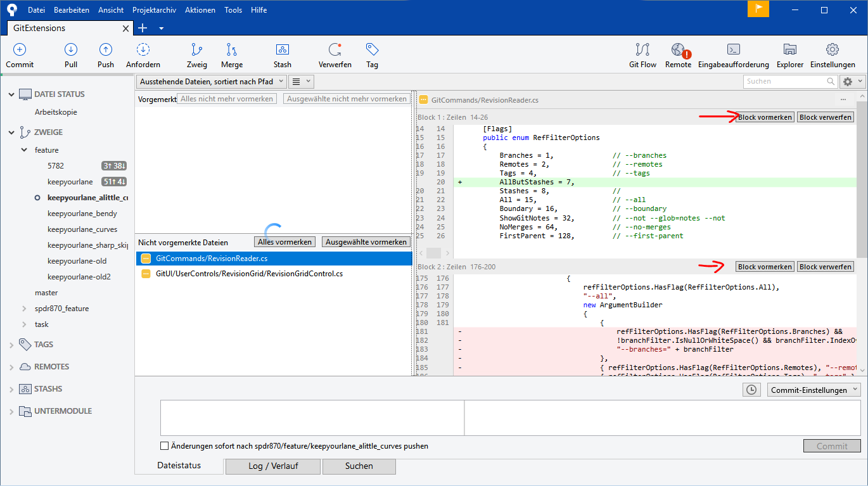
Task: Click the RevisionReader.cs file icon in diff header
Action: [x=423, y=100]
